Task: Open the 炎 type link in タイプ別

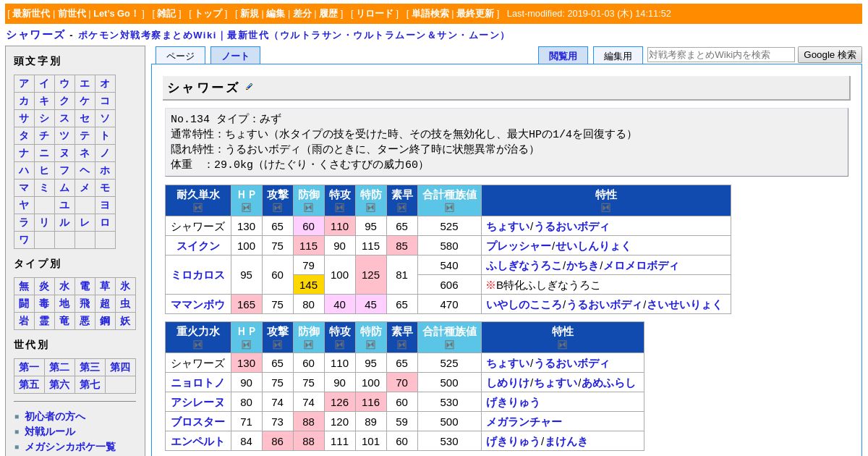Action: point(44,287)
